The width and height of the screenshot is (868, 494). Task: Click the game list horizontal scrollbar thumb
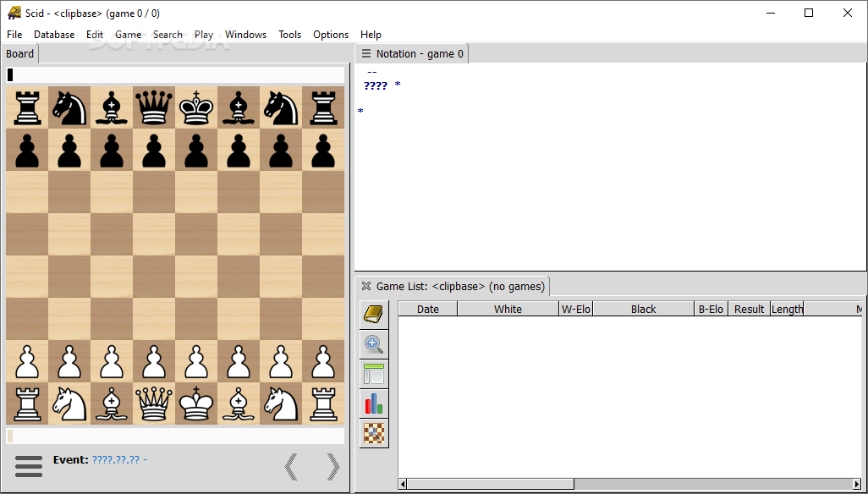point(491,484)
